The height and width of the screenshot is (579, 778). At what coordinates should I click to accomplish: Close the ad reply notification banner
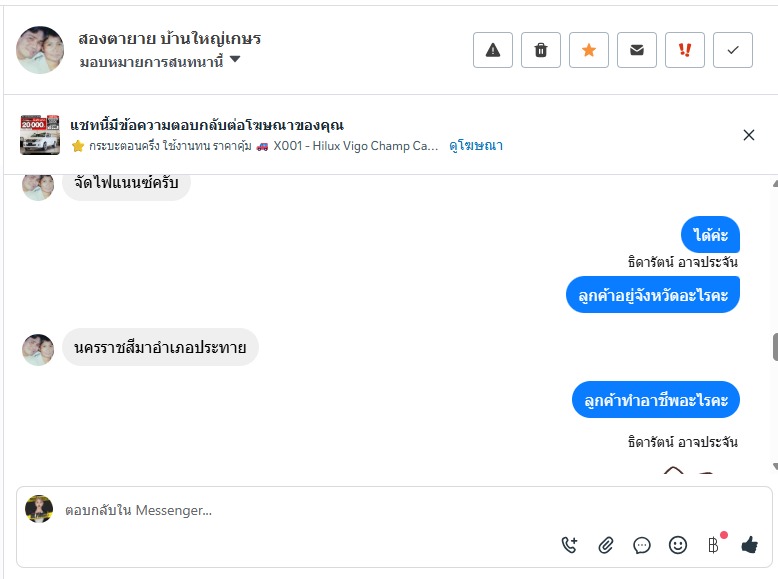(x=749, y=135)
